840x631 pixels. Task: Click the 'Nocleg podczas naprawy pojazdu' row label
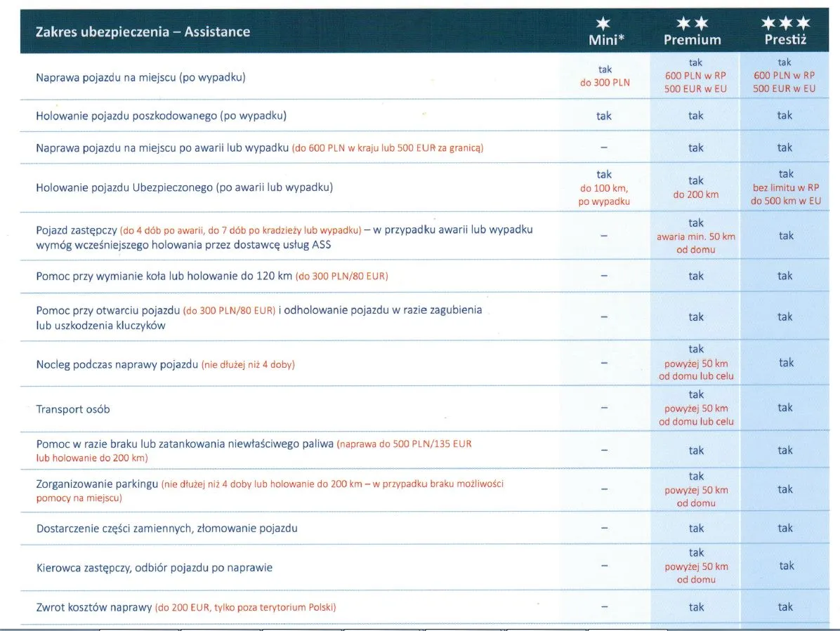(117, 364)
